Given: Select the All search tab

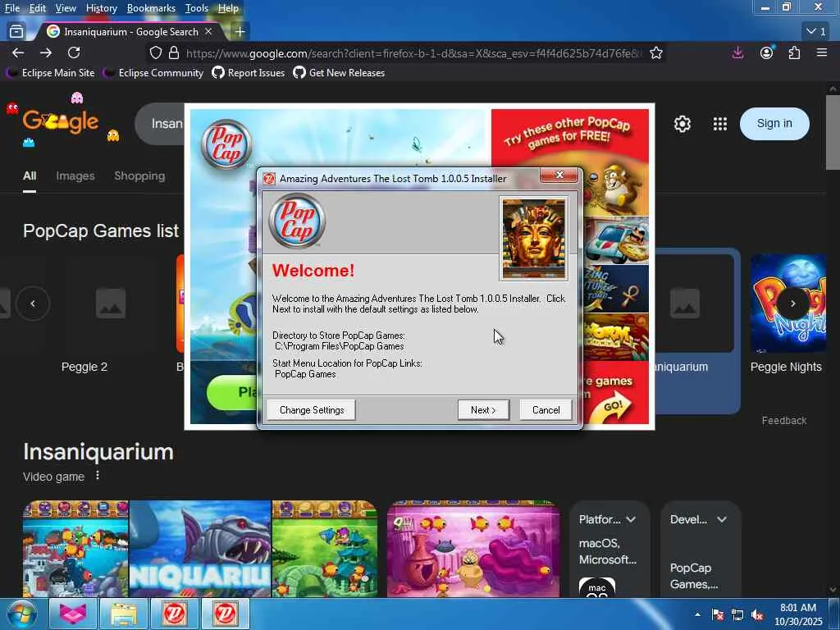Looking at the screenshot, I should tap(30, 176).
